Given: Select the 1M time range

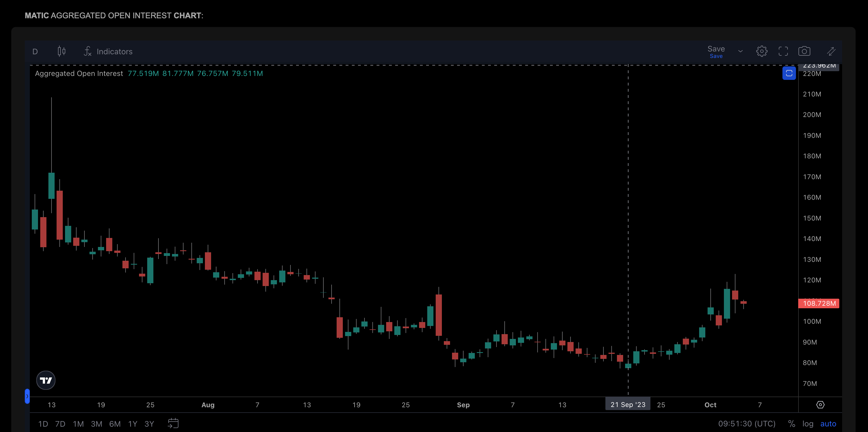Looking at the screenshot, I should pos(78,424).
